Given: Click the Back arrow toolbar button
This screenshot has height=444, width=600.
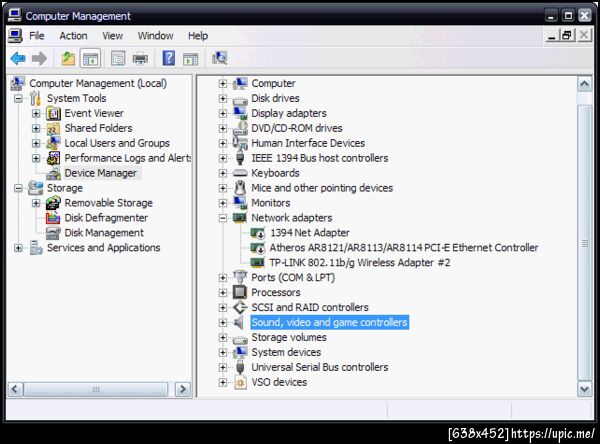Looking at the screenshot, I should 18,59.
